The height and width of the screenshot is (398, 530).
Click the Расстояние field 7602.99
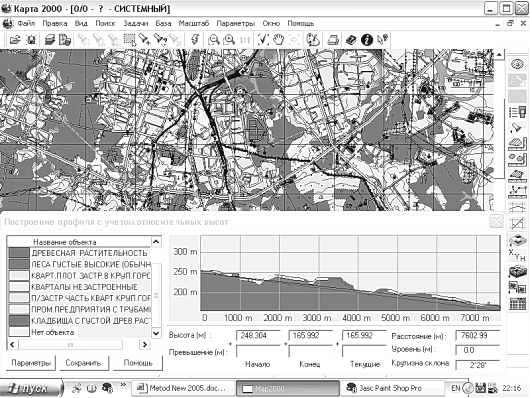click(x=477, y=335)
